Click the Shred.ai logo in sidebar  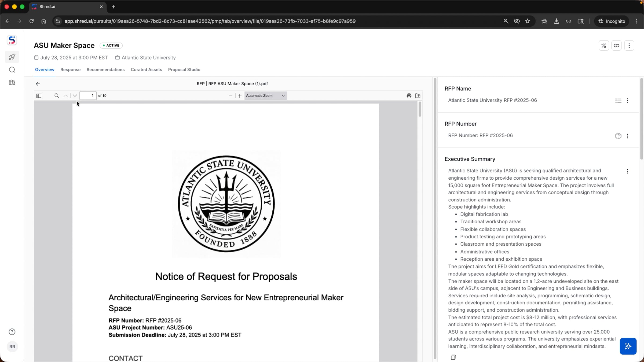point(12,40)
